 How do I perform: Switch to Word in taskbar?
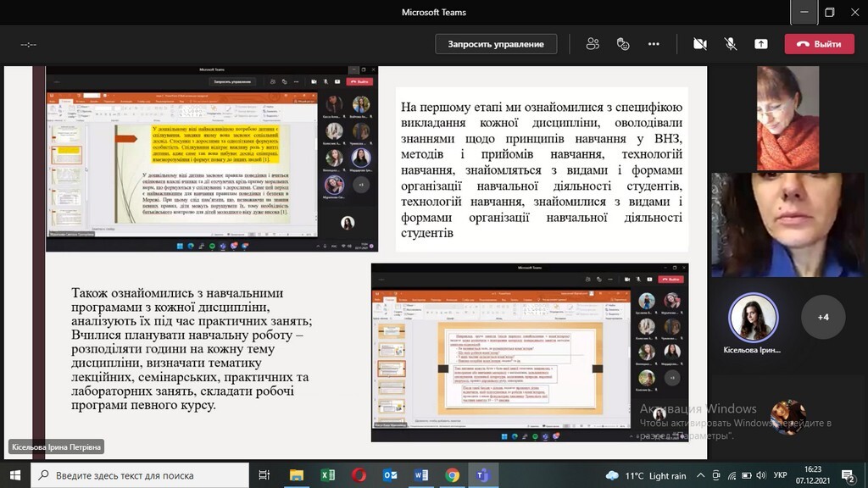click(x=421, y=475)
